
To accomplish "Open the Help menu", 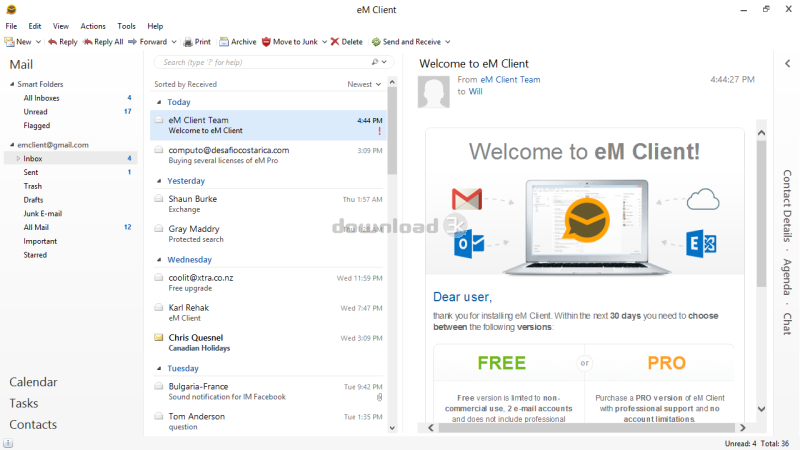I will pyautogui.click(x=155, y=26).
